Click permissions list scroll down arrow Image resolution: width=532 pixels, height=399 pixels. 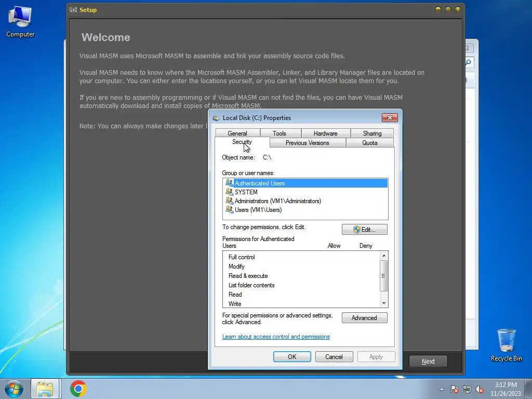pyautogui.click(x=384, y=303)
